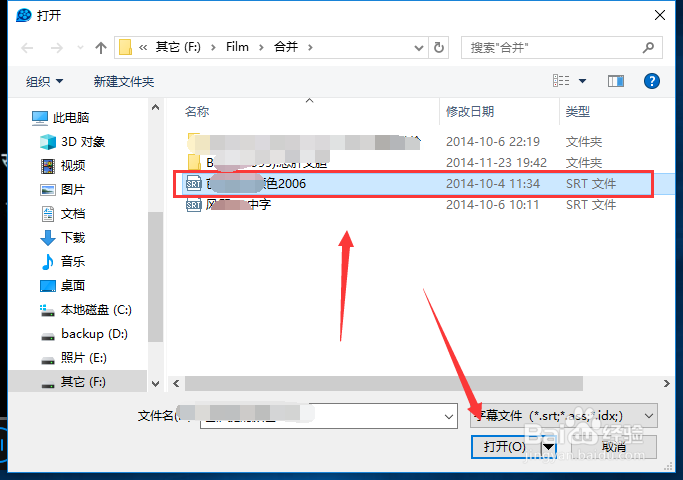Click the 取消 cancel button
Screen dimensions: 683x480
(614, 446)
